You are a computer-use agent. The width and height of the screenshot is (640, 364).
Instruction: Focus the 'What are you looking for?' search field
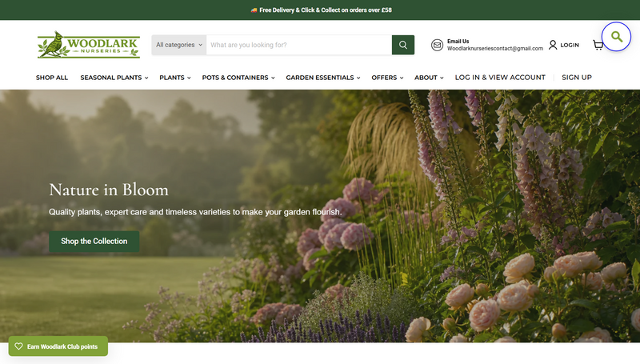pyautogui.click(x=298, y=45)
